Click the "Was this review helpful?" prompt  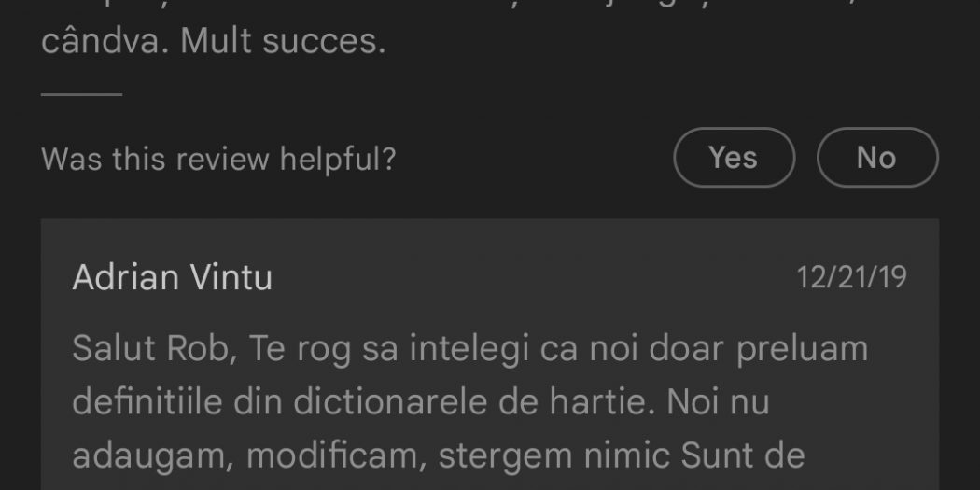[x=218, y=159]
